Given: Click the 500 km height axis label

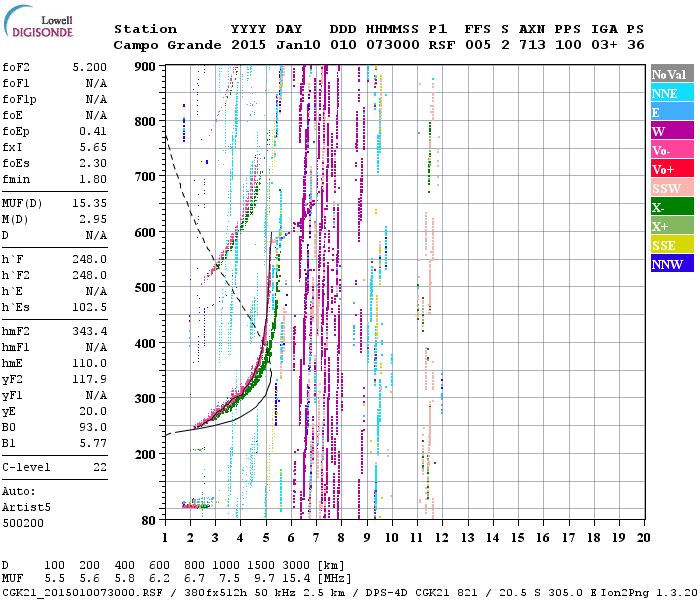Looking at the screenshot, I should point(145,287).
